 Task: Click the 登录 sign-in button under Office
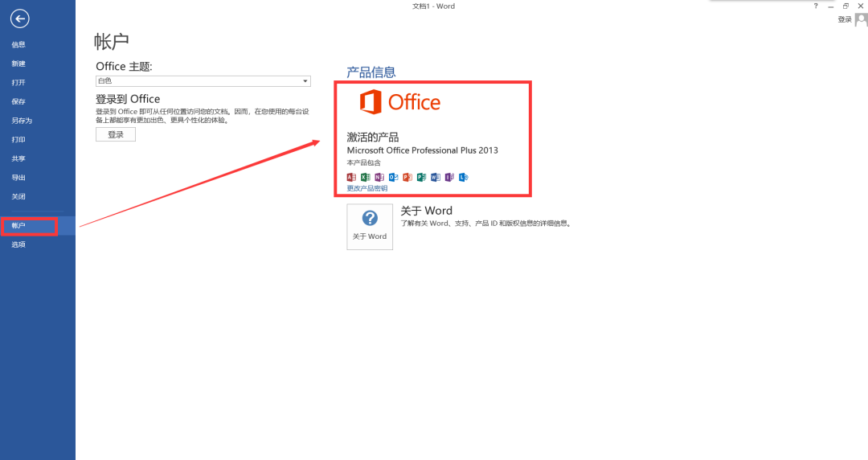pos(116,134)
